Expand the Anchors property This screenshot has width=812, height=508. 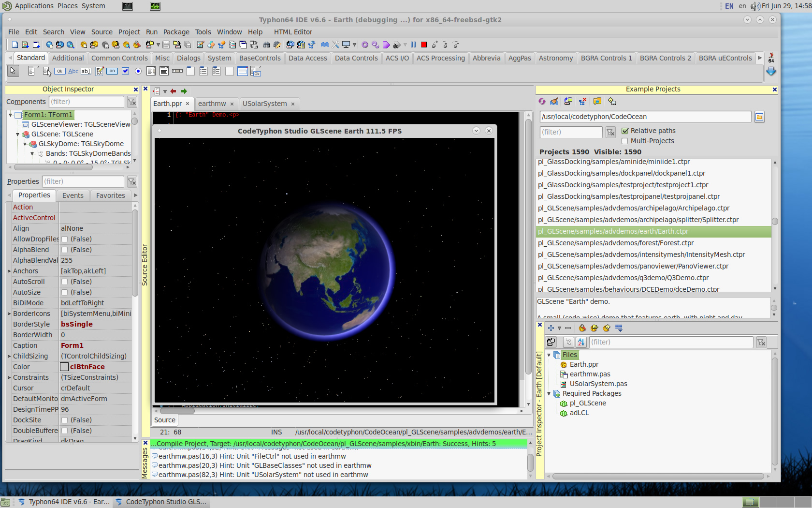coord(9,271)
